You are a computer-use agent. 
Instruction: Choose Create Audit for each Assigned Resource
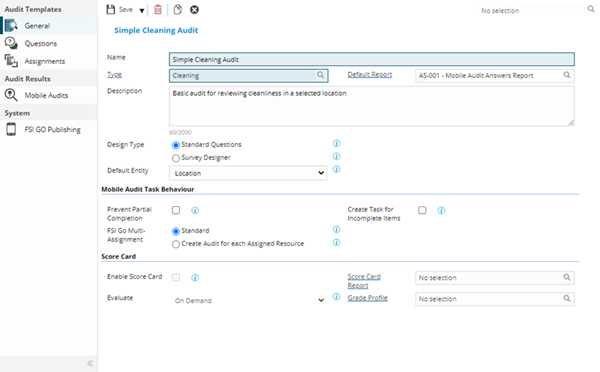[x=176, y=244]
